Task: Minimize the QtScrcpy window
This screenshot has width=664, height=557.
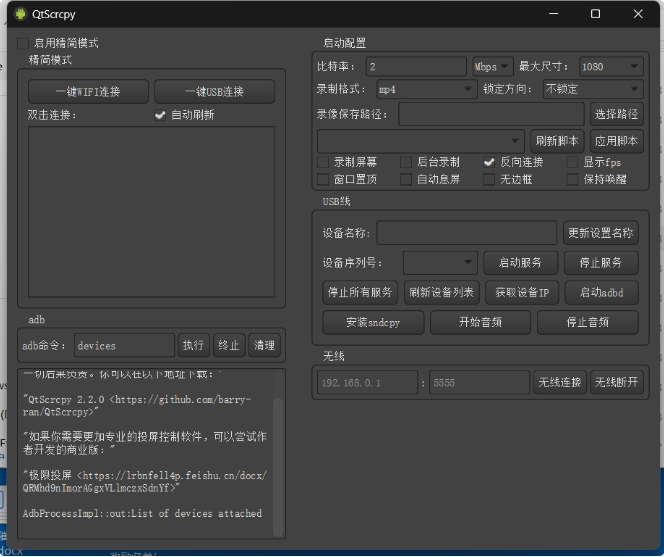Action: click(553, 14)
